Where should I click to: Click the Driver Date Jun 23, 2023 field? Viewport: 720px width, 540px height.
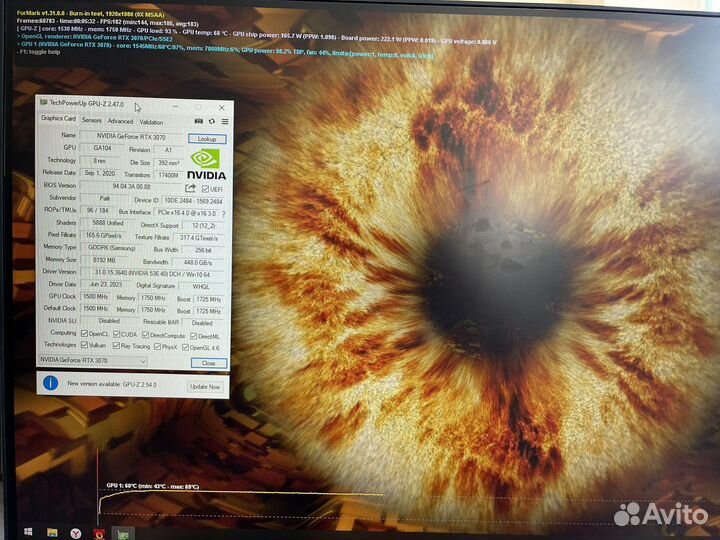tap(104, 284)
